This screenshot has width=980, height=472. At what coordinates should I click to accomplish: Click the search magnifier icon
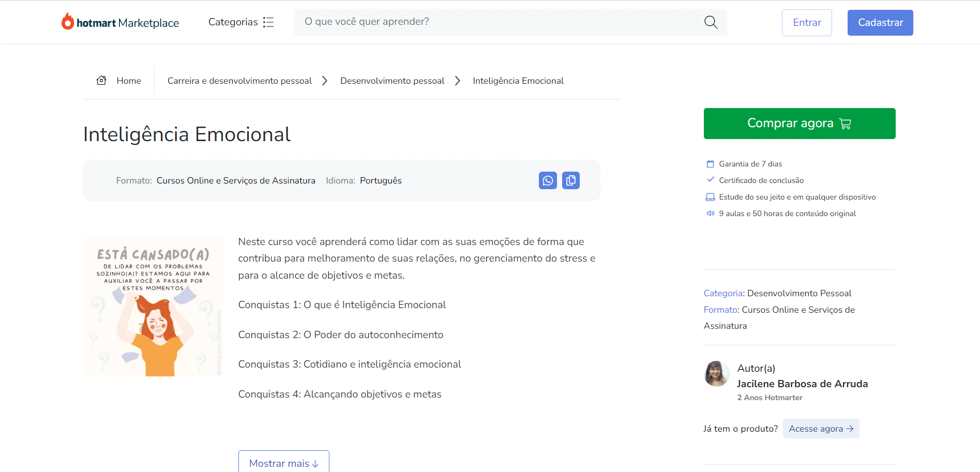coord(711,22)
